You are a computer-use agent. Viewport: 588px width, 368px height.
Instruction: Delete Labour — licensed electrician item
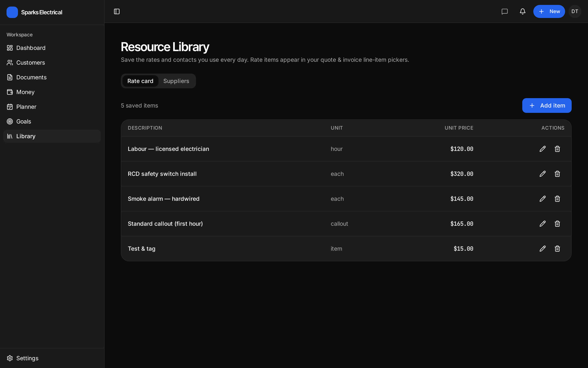click(557, 149)
